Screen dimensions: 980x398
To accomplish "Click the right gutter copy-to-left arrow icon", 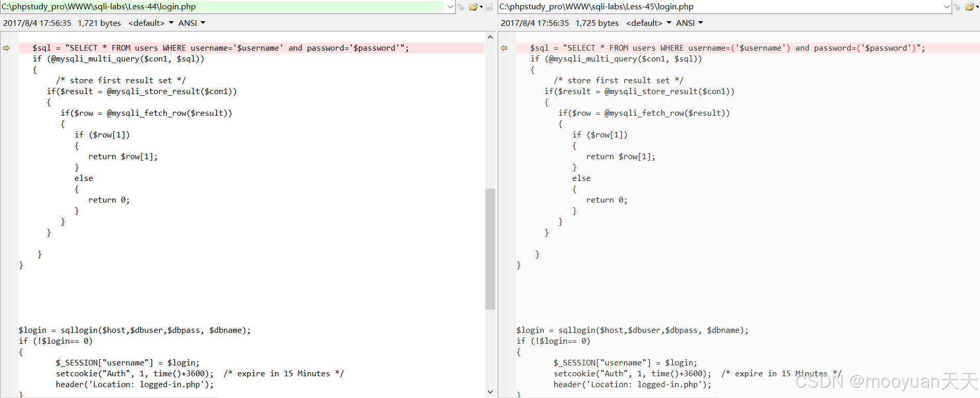I will click(504, 48).
